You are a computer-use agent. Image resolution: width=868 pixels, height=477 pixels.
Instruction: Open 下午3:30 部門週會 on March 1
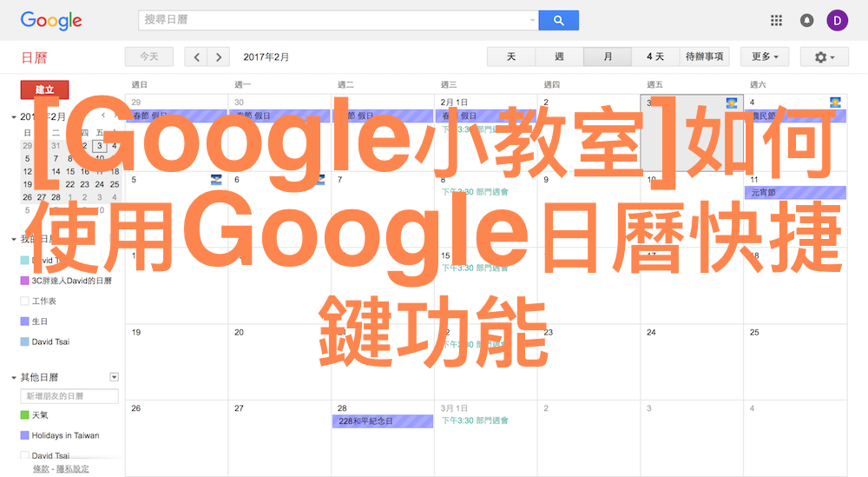[x=475, y=421]
